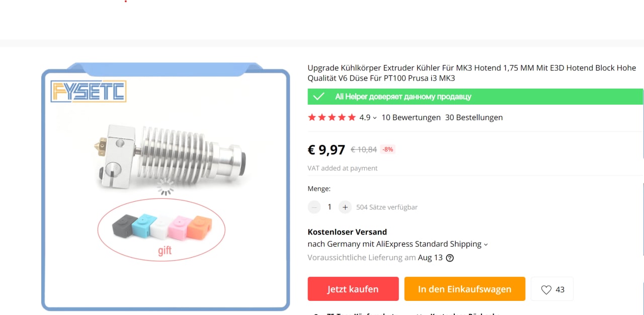The image size is (644, 315).
Task: Click the Ali Helper trusted seller banner
Action: click(x=475, y=97)
